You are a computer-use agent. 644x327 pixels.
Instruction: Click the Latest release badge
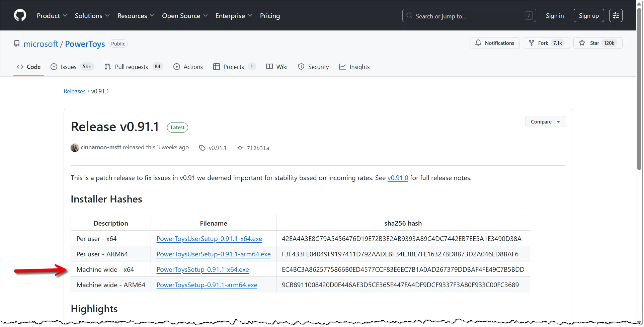177,128
